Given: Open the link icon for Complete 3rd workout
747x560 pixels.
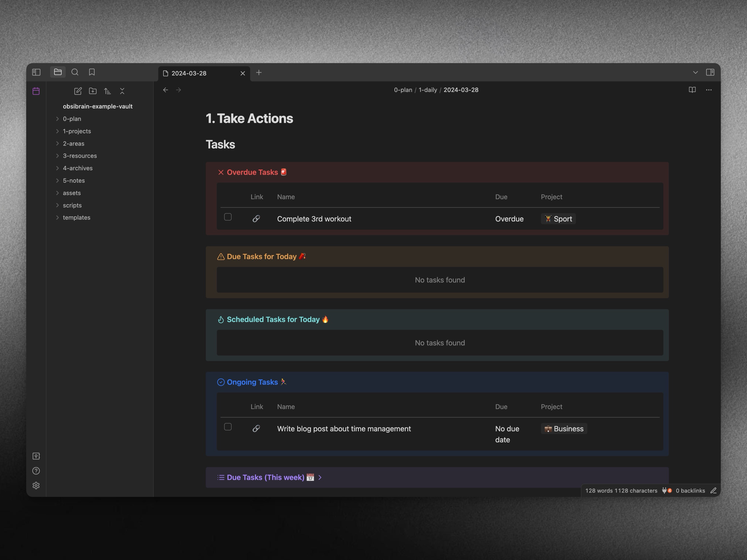Looking at the screenshot, I should [x=256, y=219].
